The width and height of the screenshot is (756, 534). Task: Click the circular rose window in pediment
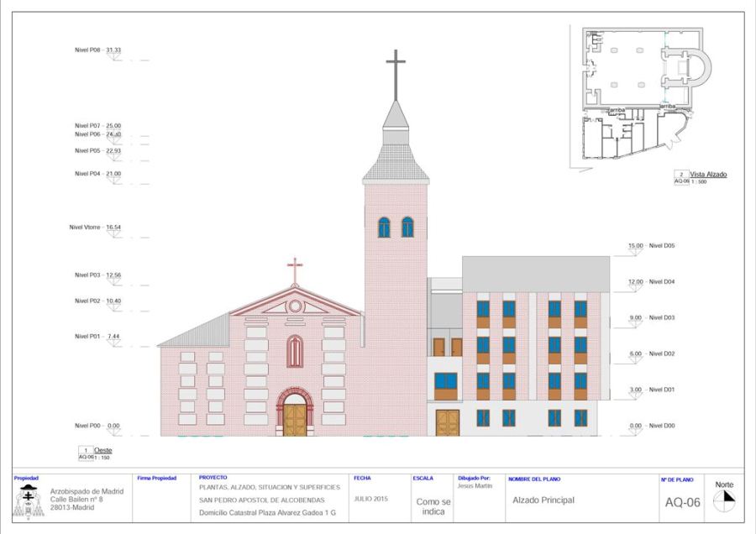(295, 306)
